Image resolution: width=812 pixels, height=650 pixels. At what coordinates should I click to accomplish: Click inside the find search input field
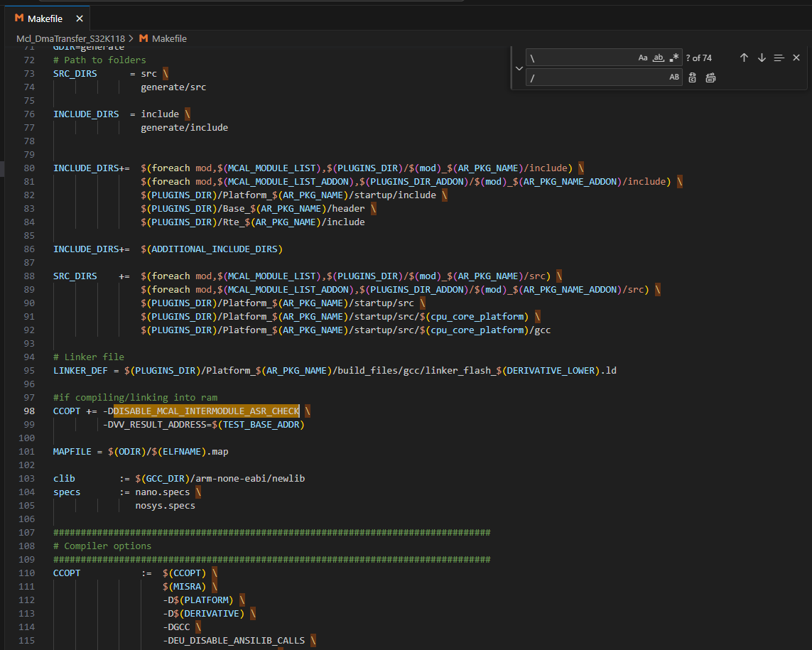[583, 58]
